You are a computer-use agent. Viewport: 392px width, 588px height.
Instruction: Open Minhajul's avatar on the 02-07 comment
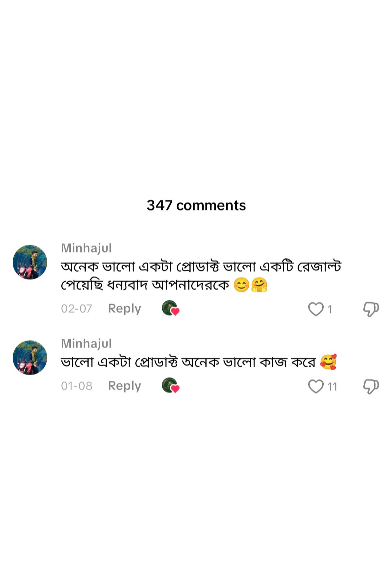pos(30,262)
